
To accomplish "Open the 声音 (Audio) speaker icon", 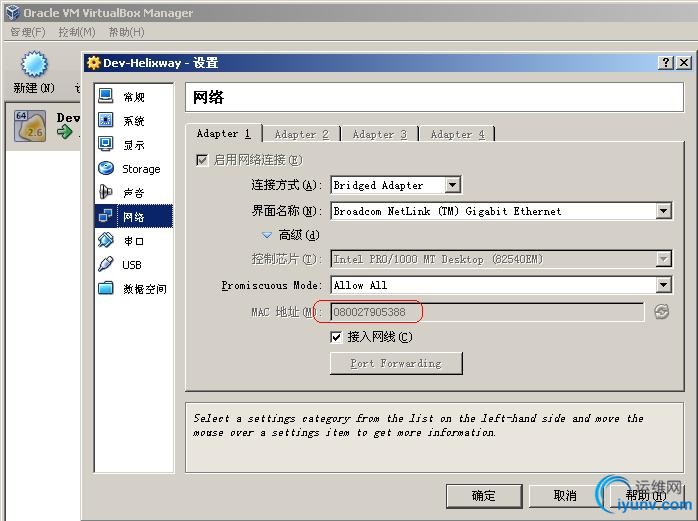I will click(106, 192).
